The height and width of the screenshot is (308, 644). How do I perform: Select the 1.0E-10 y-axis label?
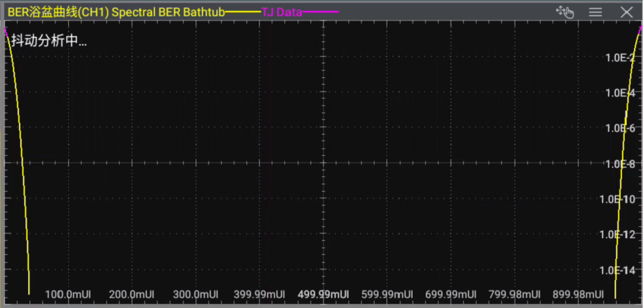pyautogui.click(x=618, y=199)
